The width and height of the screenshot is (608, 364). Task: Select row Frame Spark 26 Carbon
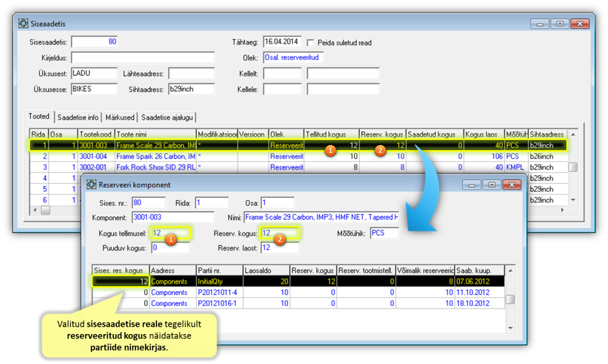[299, 157]
